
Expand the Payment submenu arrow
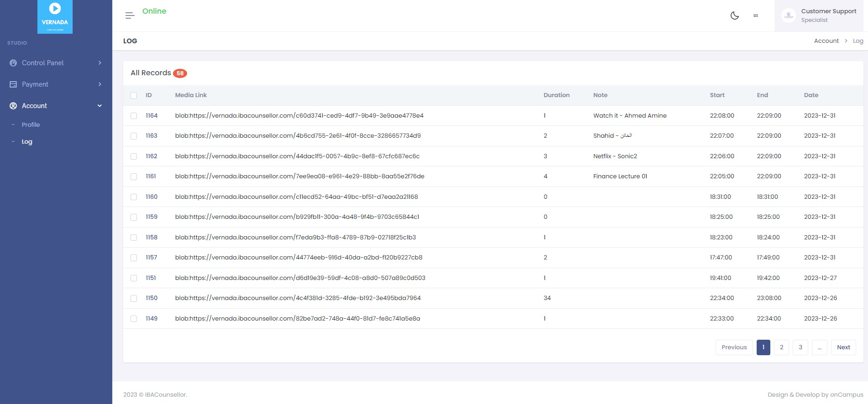coord(100,84)
